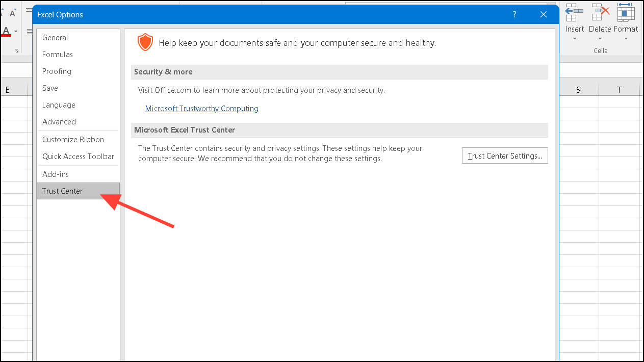Expand the Delete dropdown arrow
644x362 pixels.
[x=600, y=39]
